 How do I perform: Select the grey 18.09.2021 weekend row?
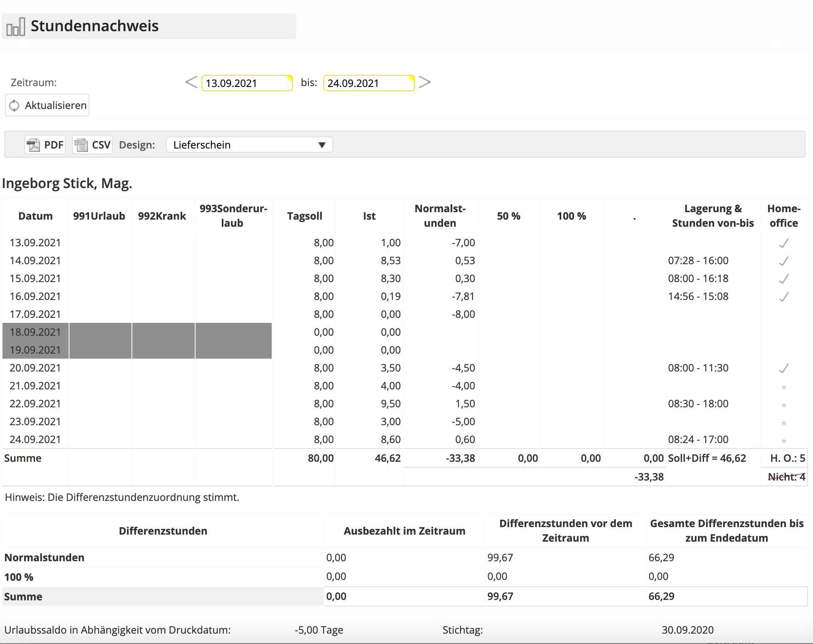(x=35, y=332)
